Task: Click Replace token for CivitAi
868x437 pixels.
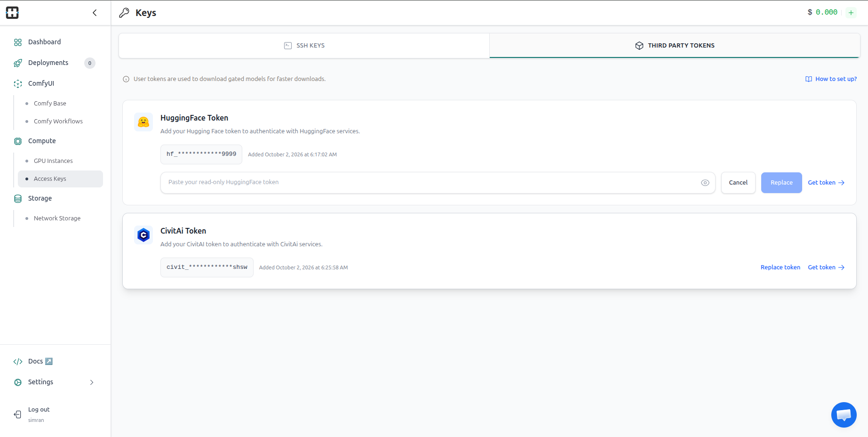Action: (780, 267)
